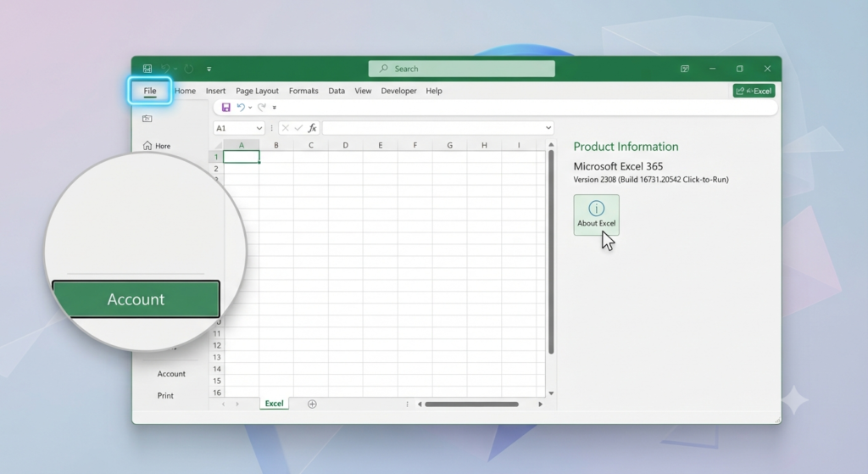Select row 12 header
Viewport: 868px width, 474px height.
pos(216,345)
